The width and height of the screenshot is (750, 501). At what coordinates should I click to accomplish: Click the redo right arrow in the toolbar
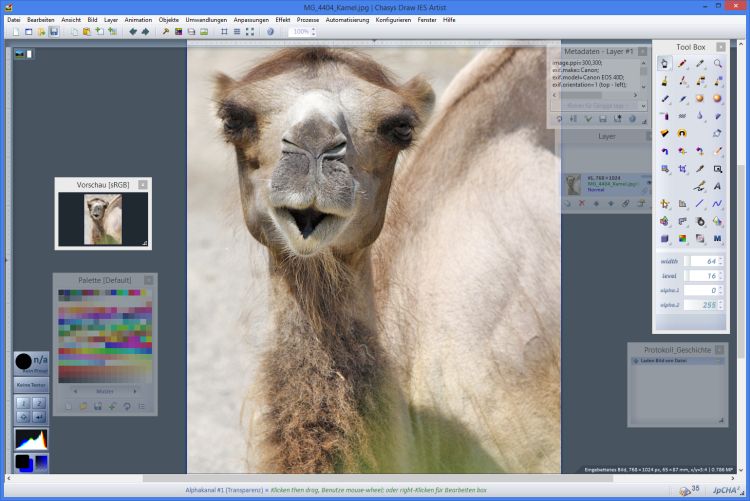pos(145,32)
